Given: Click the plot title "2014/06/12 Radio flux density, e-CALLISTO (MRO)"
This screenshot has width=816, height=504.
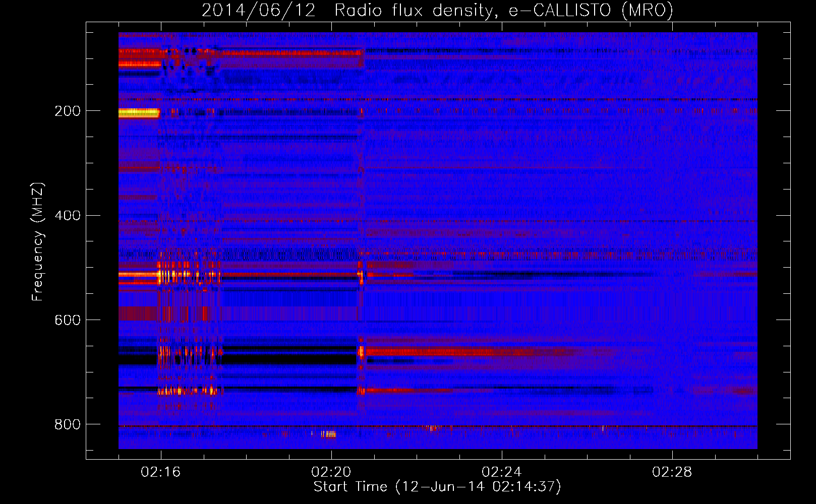Looking at the screenshot, I should [437, 10].
